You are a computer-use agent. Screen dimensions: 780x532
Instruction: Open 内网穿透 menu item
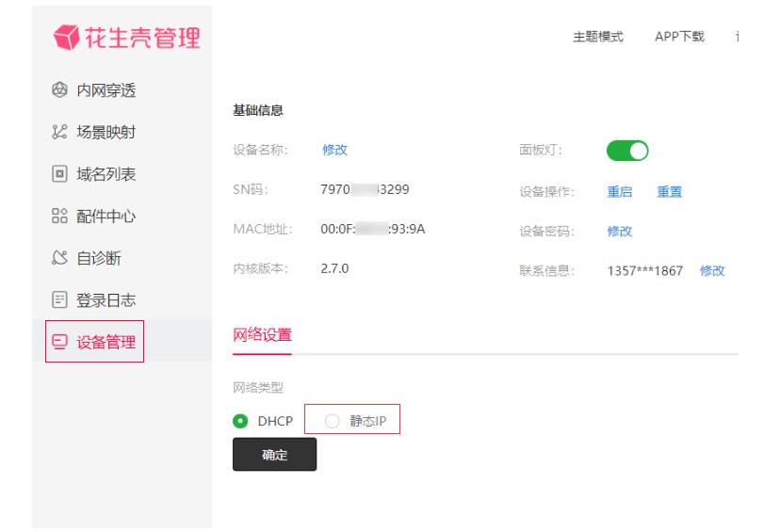tap(106, 90)
